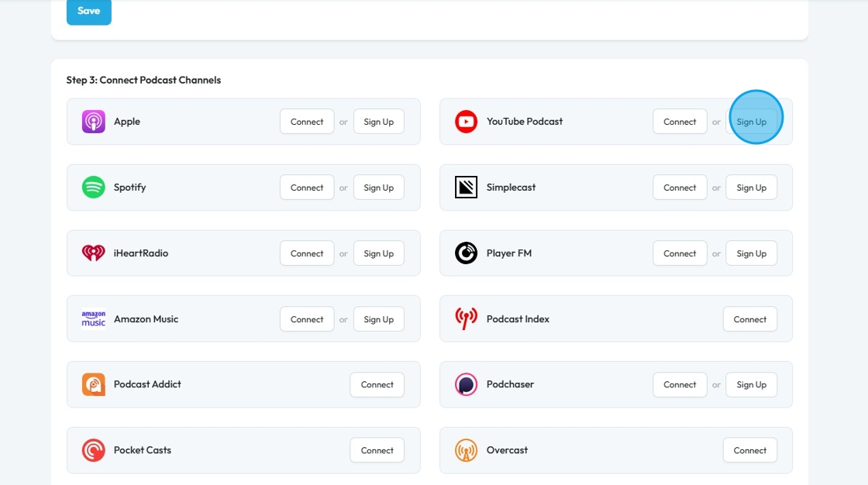Screen dimensions: 868x485
Task: Click the YouTube Podcast icon
Action: 467,122
